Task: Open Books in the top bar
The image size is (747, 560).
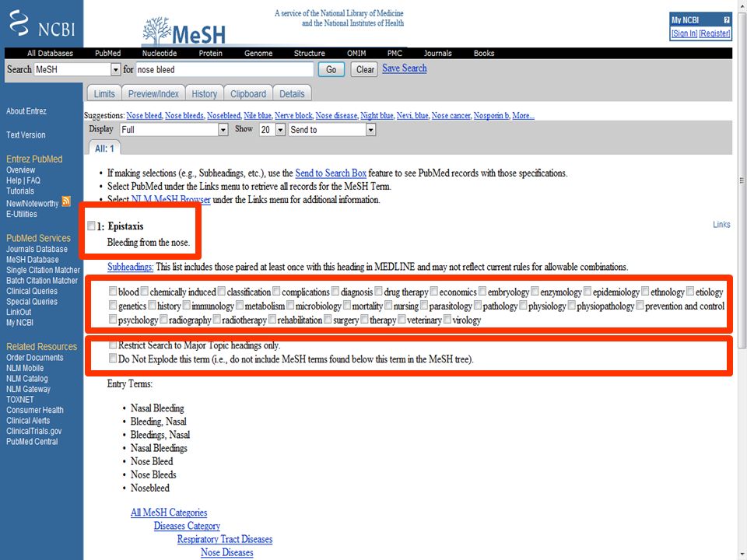Action: [x=483, y=54]
